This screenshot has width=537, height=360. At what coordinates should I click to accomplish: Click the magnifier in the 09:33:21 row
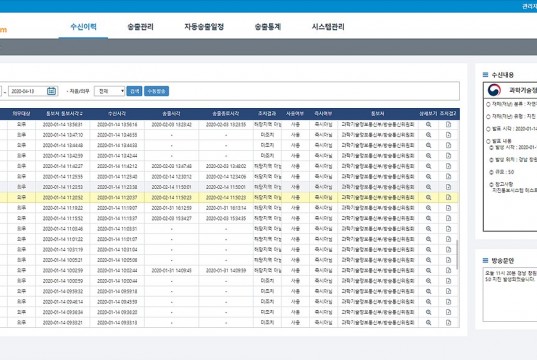(428, 323)
